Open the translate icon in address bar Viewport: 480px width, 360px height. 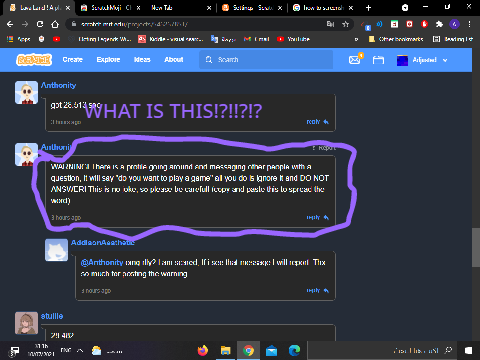330,24
